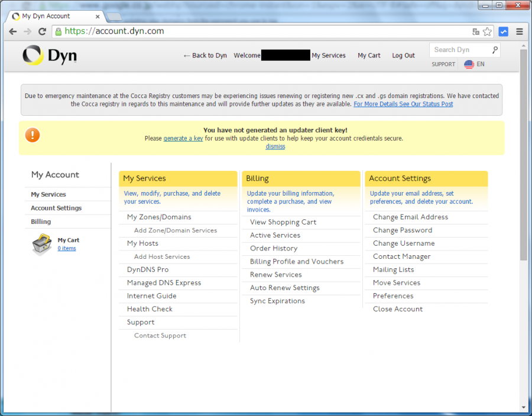This screenshot has width=532, height=416.
Task: Dismiss the updater client key warning
Action: click(x=275, y=147)
